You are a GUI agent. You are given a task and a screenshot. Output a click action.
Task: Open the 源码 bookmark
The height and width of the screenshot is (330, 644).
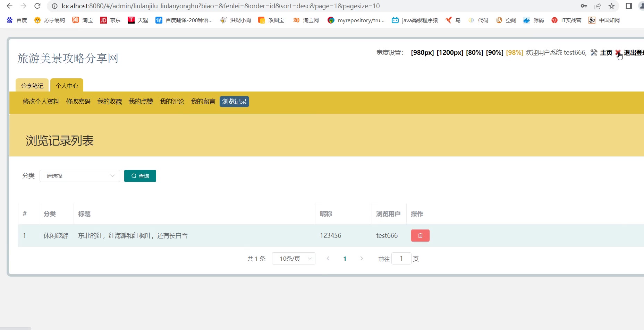pos(534,20)
